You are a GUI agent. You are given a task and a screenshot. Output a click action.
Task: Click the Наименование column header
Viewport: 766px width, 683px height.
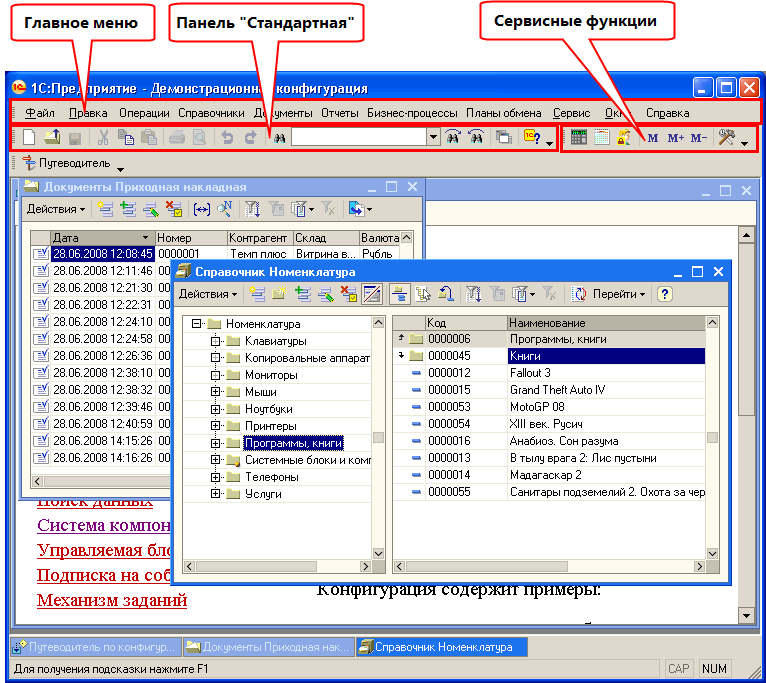(x=606, y=323)
